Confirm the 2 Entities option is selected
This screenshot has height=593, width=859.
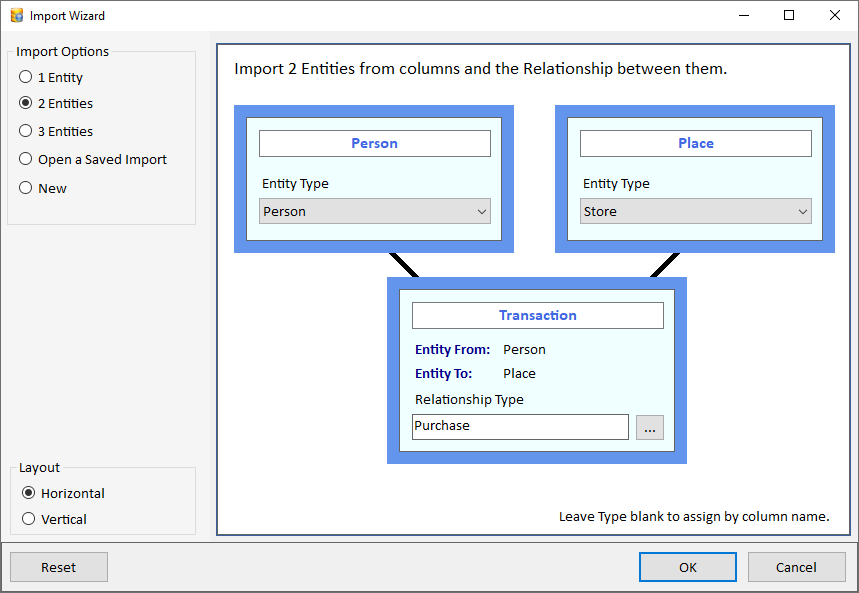point(26,103)
